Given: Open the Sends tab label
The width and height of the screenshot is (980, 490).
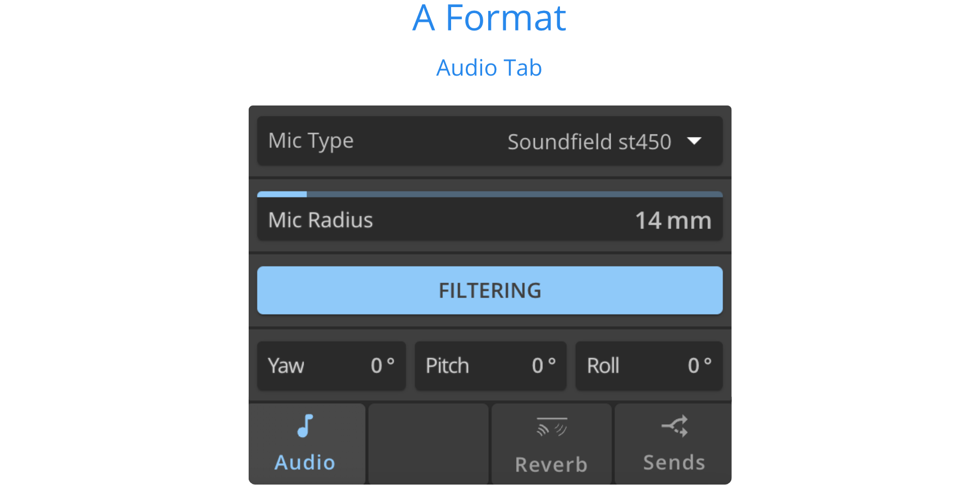Looking at the screenshot, I should point(674,463).
